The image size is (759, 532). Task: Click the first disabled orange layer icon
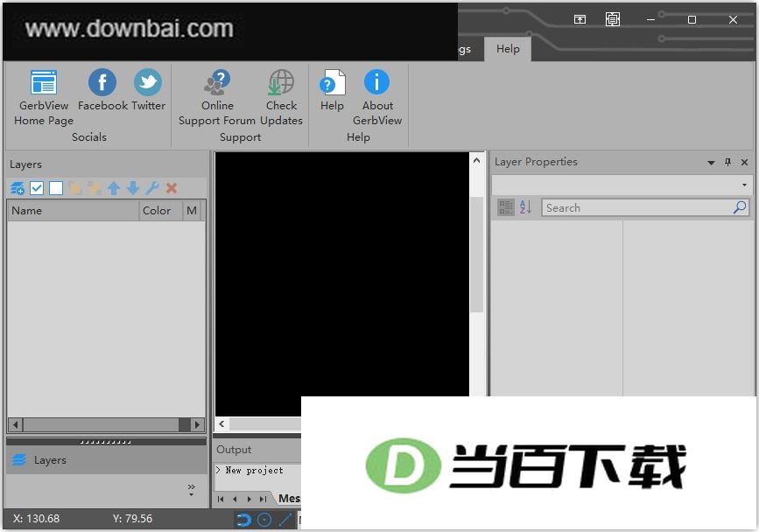(75, 188)
